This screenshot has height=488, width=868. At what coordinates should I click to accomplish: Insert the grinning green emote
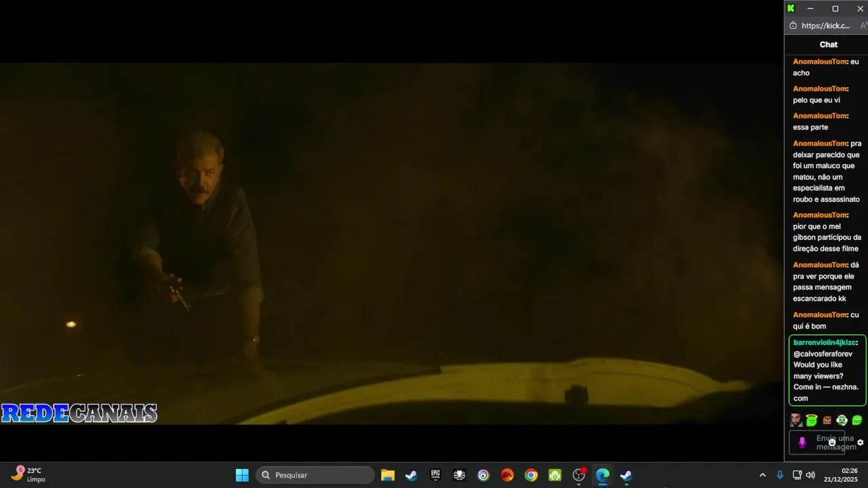tap(857, 420)
